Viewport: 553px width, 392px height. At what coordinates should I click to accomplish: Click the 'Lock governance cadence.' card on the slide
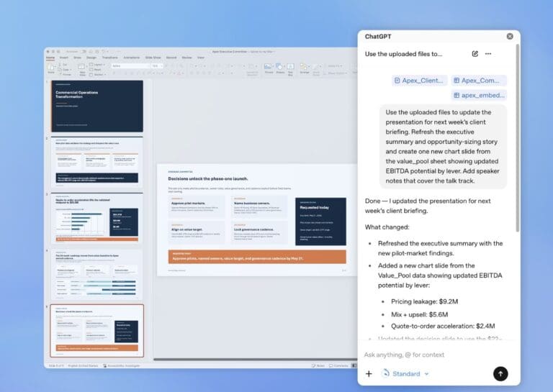(259, 232)
